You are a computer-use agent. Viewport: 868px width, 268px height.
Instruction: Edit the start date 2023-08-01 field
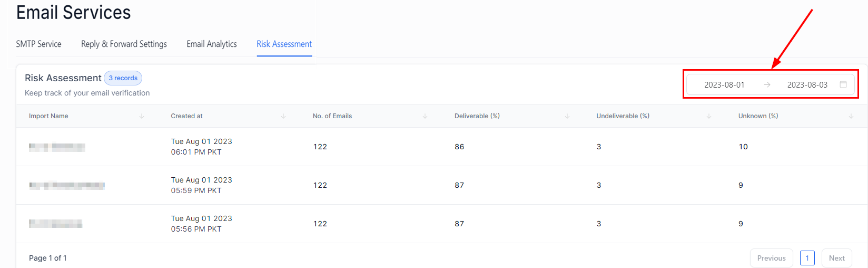pyautogui.click(x=724, y=84)
